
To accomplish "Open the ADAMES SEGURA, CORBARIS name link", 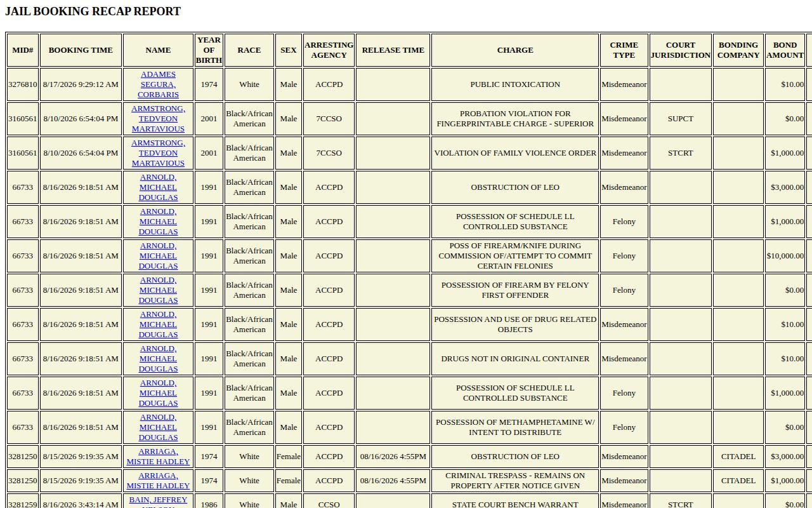I will point(158,84).
